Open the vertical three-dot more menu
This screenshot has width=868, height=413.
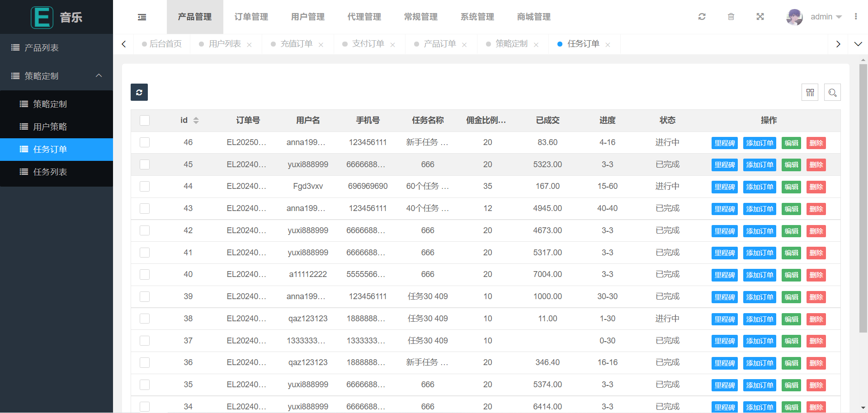[x=856, y=17]
